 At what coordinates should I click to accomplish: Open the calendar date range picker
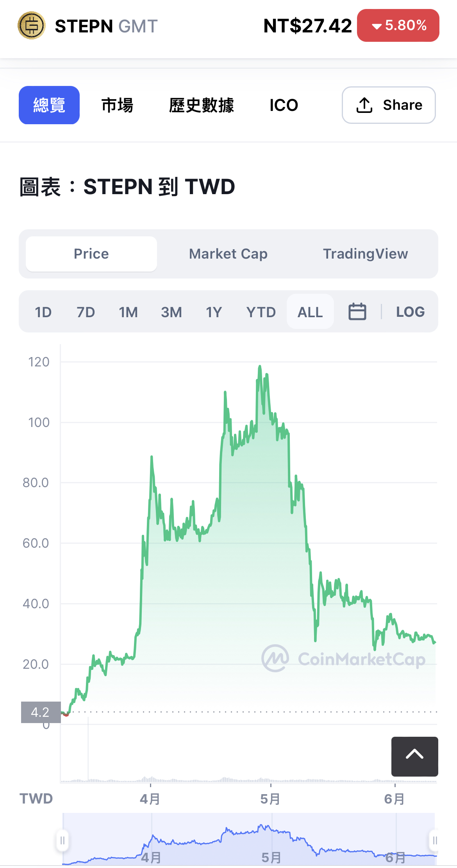(357, 312)
